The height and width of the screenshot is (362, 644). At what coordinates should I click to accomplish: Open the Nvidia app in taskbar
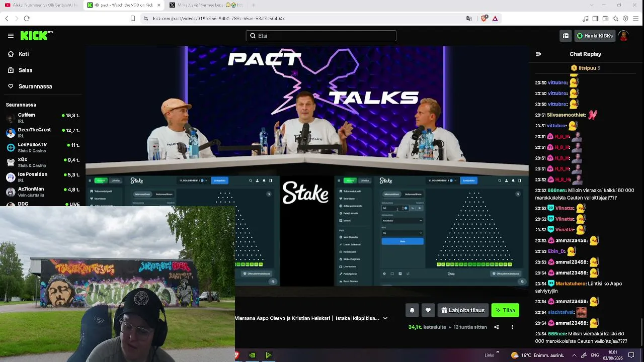click(252, 355)
